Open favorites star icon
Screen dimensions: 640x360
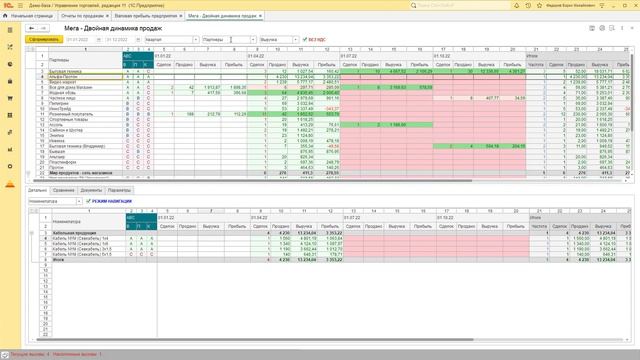[x=540, y=5]
